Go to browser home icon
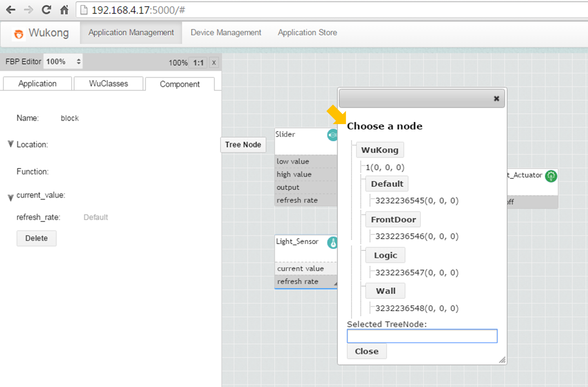 coord(64,10)
